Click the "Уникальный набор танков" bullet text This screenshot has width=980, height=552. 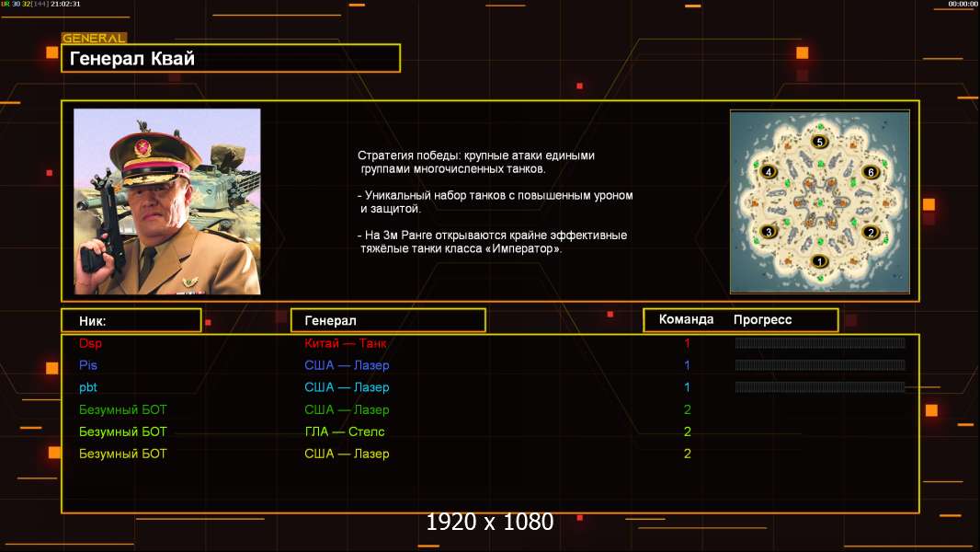pyautogui.click(x=495, y=201)
